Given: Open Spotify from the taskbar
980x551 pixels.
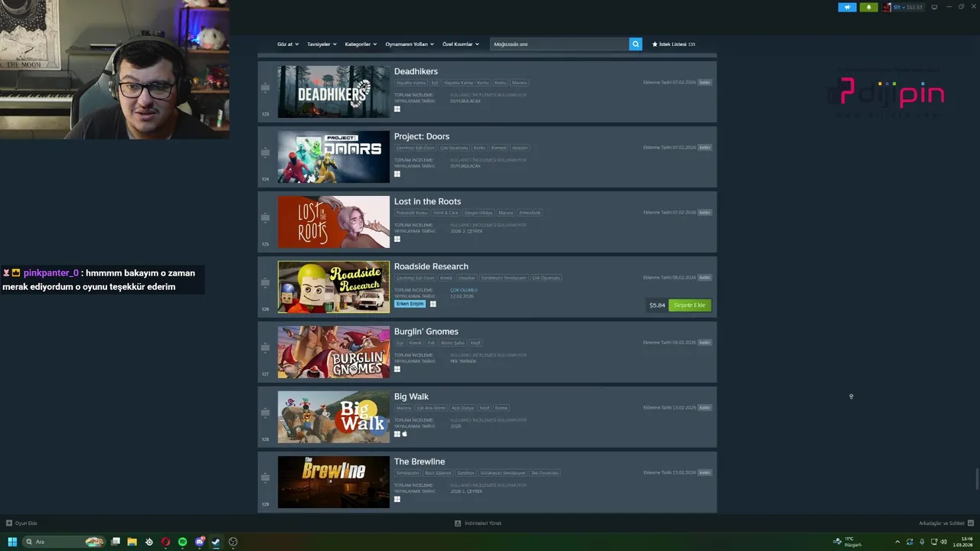Looking at the screenshot, I should coord(182,542).
